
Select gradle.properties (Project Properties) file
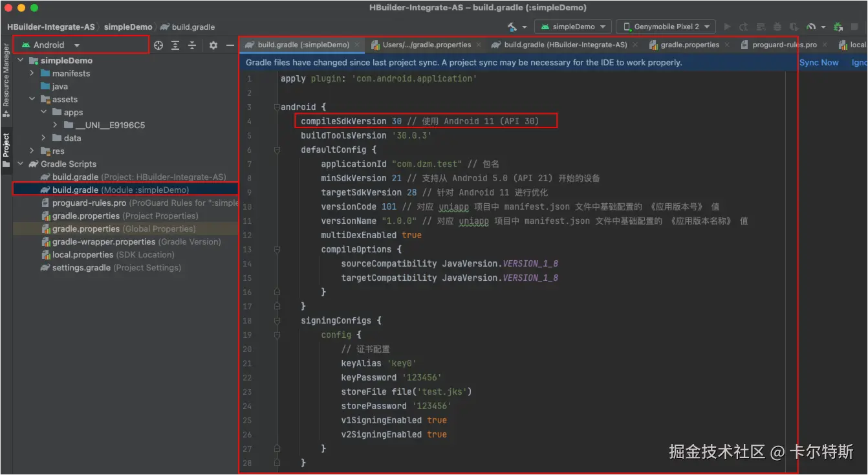point(120,215)
